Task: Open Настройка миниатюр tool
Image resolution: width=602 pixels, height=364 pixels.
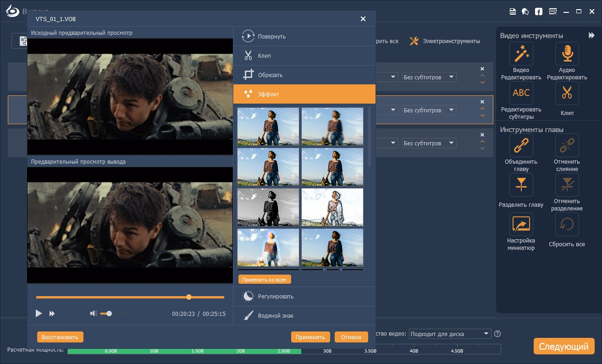Action: [x=521, y=225]
